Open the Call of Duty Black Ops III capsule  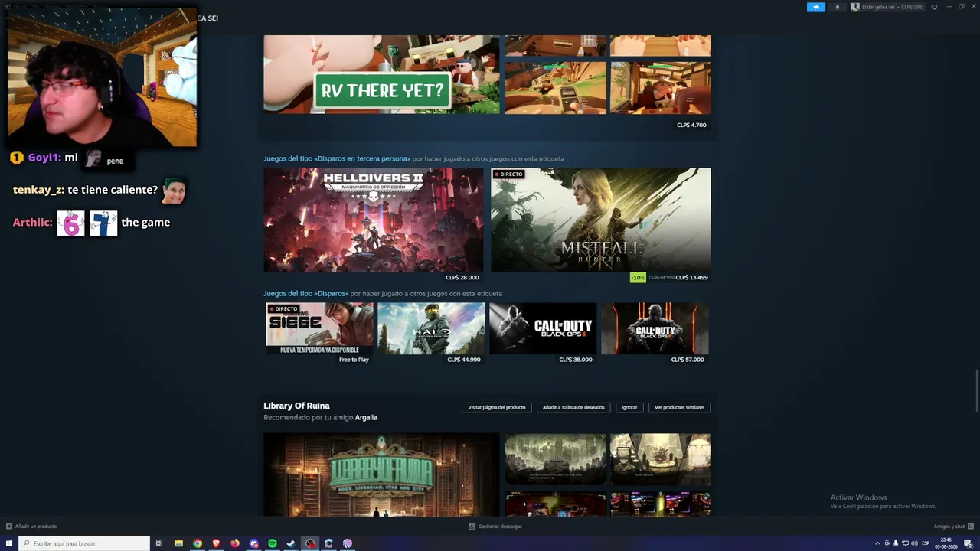655,328
